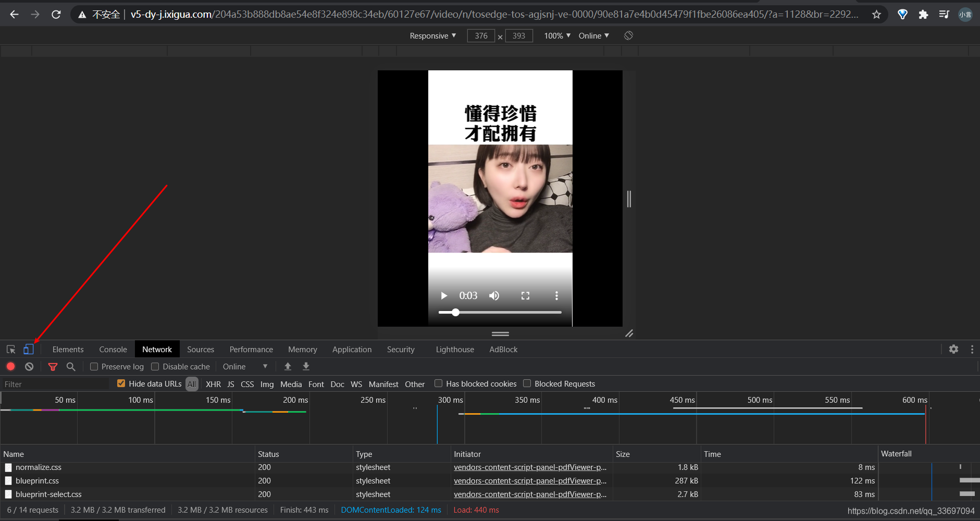Toggle the network filter funnel
The image size is (980, 521).
[x=53, y=367]
